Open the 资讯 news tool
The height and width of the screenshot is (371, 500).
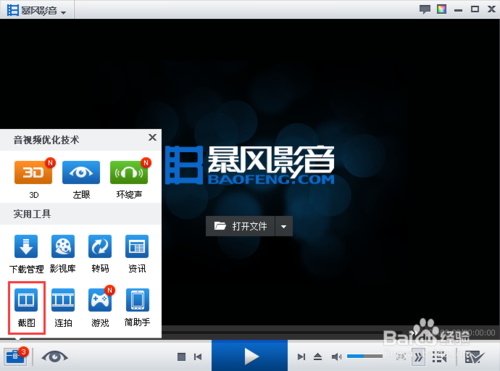137,247
